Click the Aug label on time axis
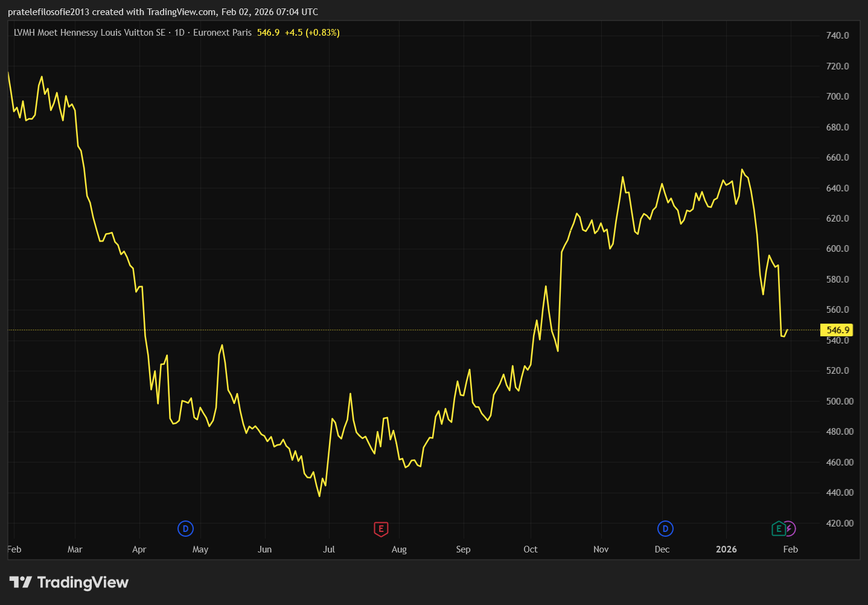 399,549
